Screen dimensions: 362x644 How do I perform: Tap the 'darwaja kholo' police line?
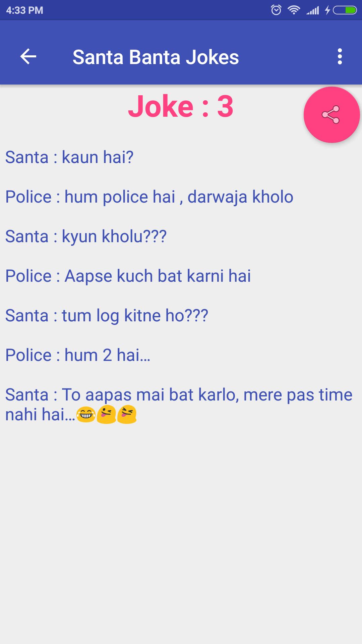pos(149,197)
